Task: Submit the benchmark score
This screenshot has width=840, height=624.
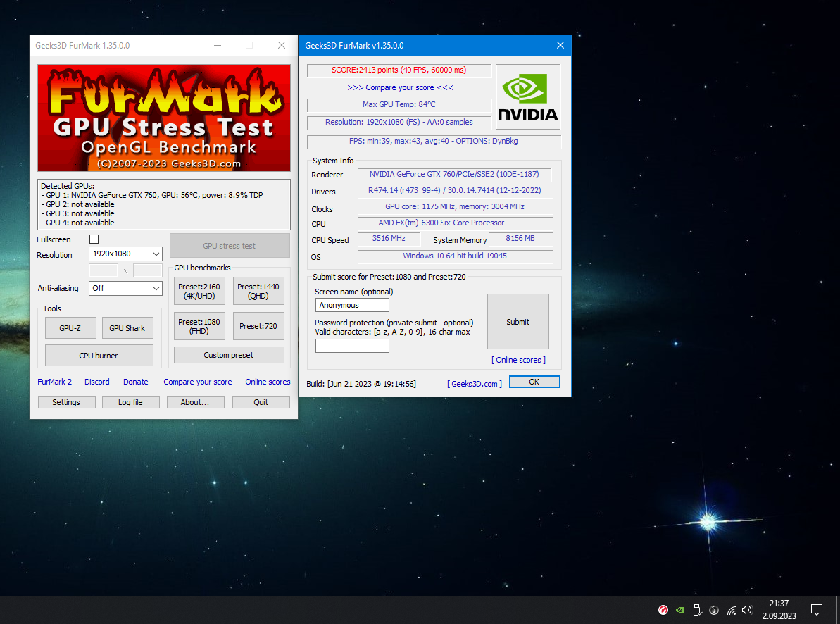Action: pyautogui.click(x=518, y=322)
